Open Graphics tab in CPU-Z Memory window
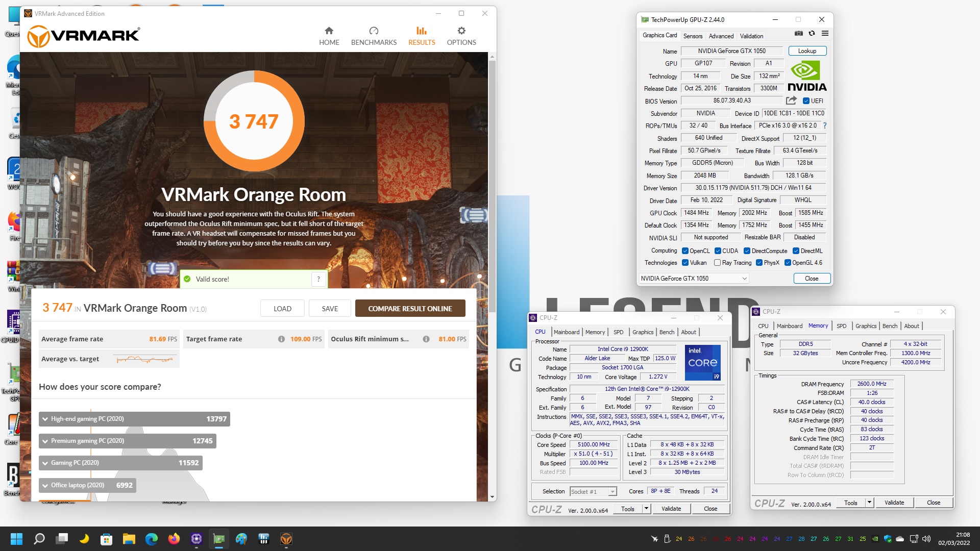980x551 pixels. click(x=866, y=326)
